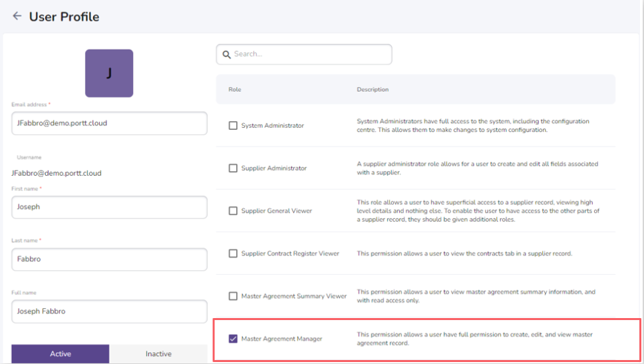Viewport: 644px width, 364px height.
Task: Click the purple J avatar tile
Action: pos(109,73)
